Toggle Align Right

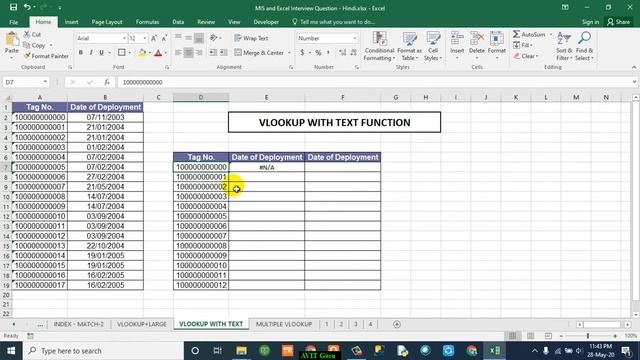[x=199, y=53]
